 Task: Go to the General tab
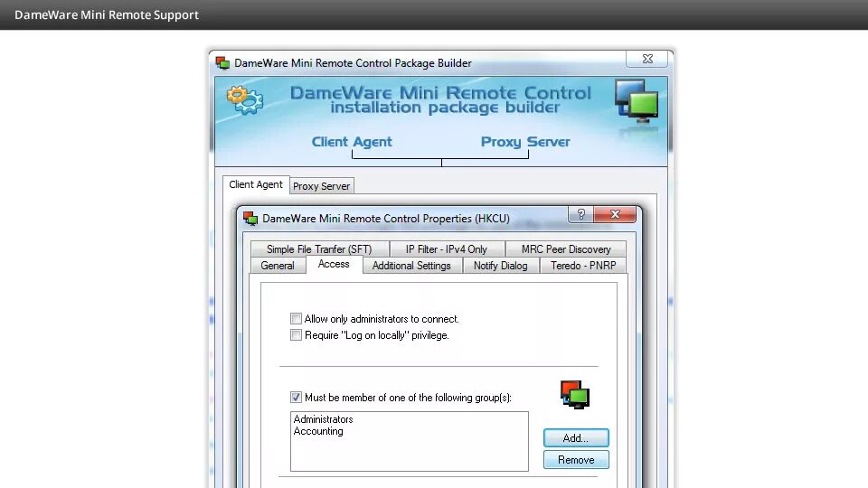278,266
